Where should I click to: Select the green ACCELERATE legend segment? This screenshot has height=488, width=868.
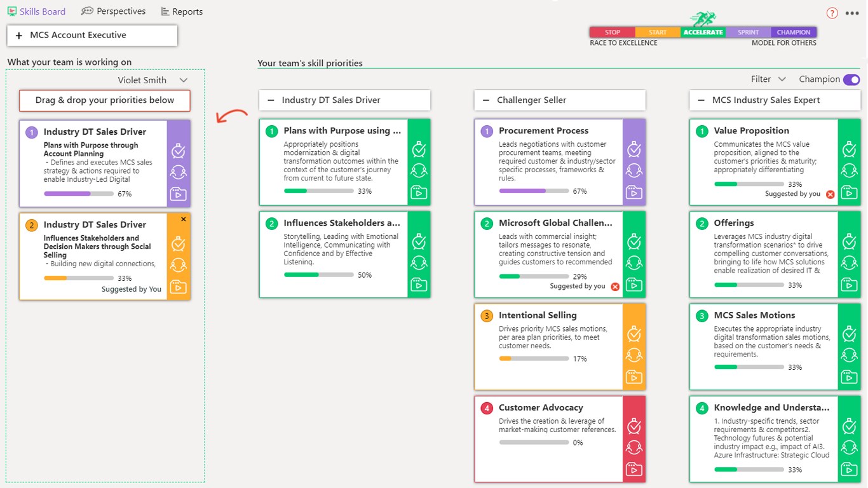point(703,32)
